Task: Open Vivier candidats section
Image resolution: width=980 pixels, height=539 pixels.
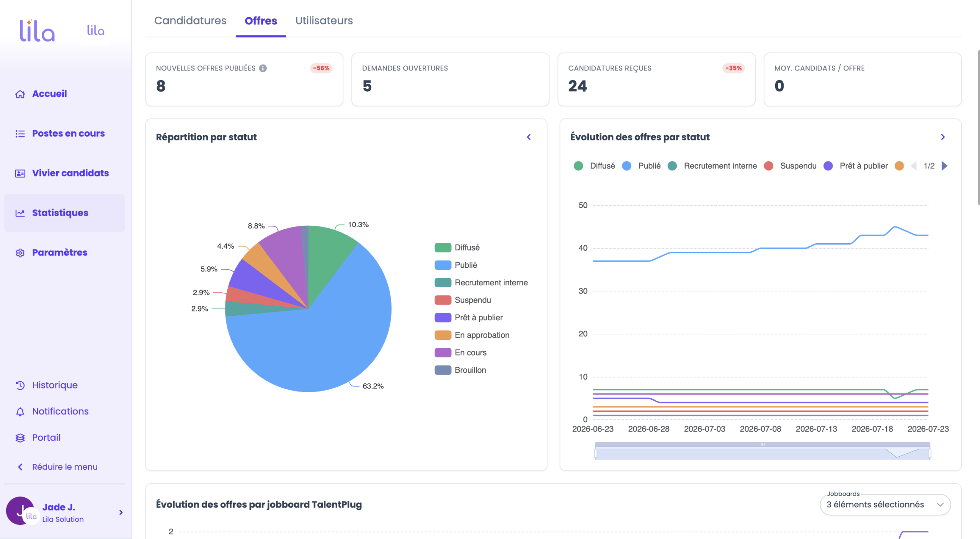Action: (x=64, y=173)
